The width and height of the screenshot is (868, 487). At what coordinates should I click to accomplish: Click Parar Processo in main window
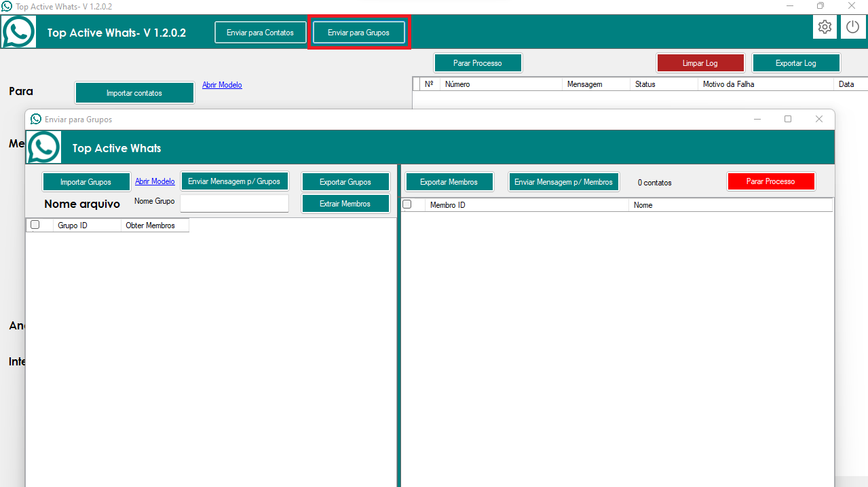(478, 63)
